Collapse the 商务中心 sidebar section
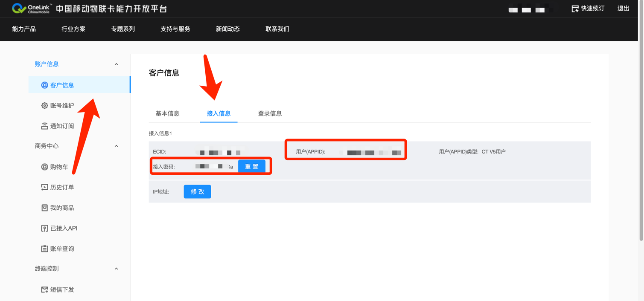644x301 pixels. click(x=116, y=146)
